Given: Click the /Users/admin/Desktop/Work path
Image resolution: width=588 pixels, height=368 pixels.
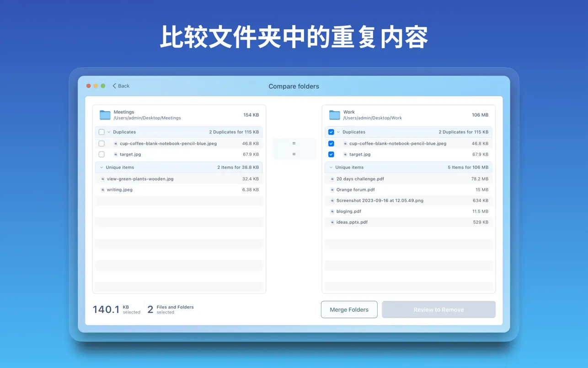Looking at the screenshot, I should coord(373,118).
